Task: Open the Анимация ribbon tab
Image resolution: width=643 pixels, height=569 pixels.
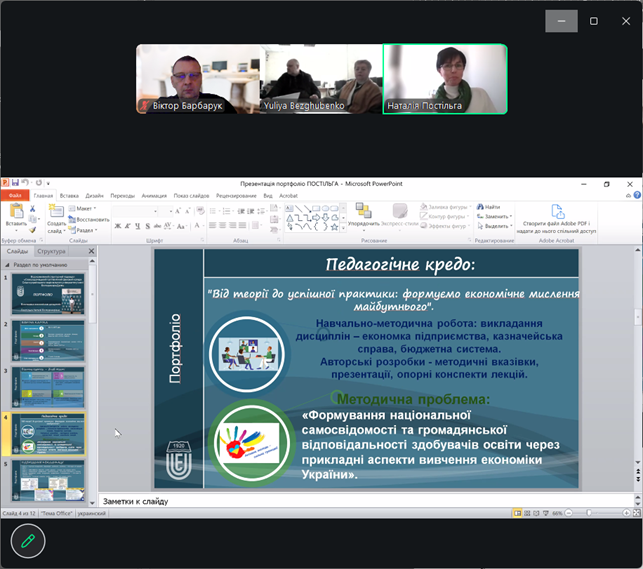Action: pos(154,196)
